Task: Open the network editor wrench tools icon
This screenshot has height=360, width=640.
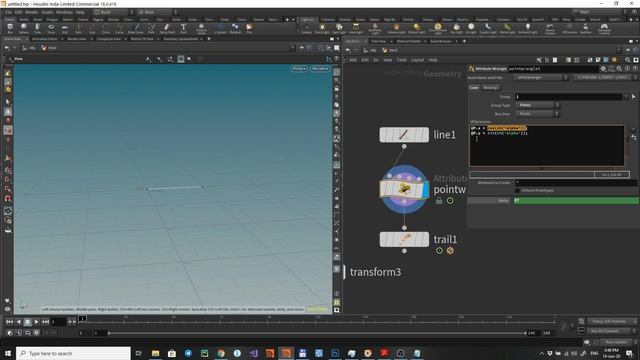Action: coord(539,60)
